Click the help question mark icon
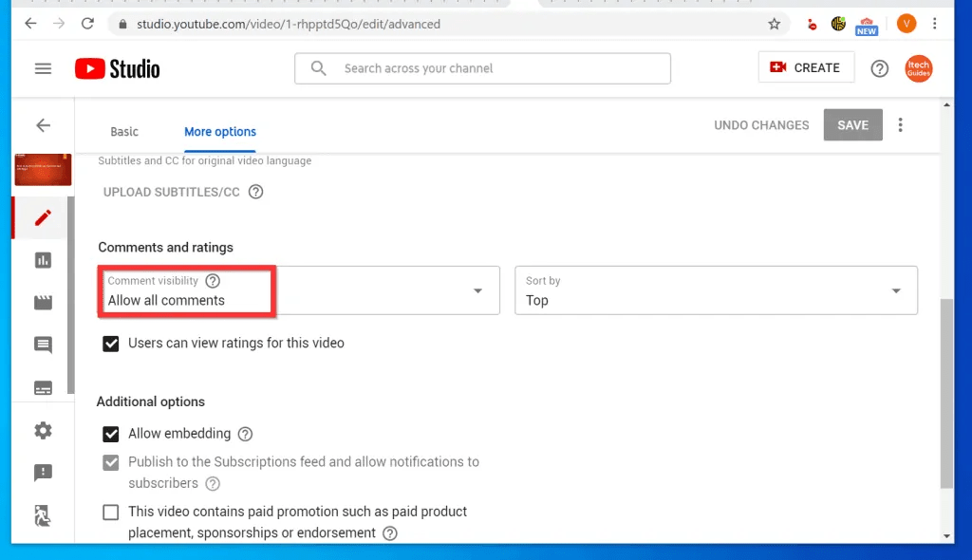972x560 pixels. pyautogui.click(x=879, y=68)
